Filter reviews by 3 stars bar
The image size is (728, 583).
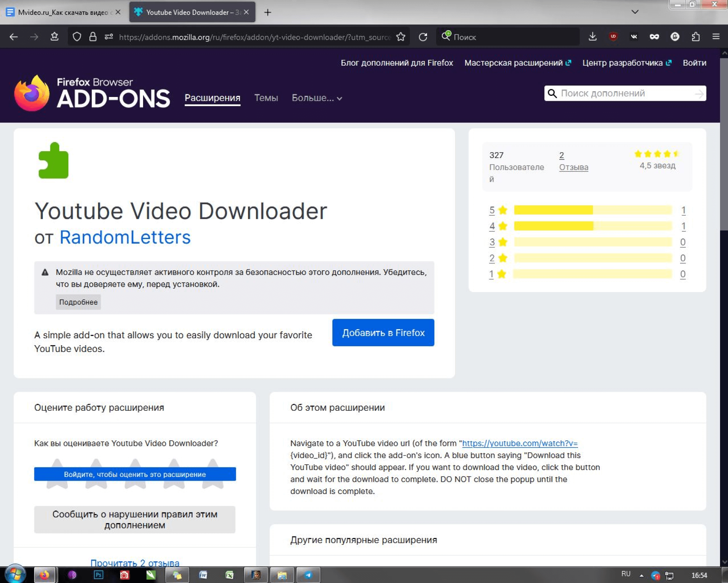(593, 242)
